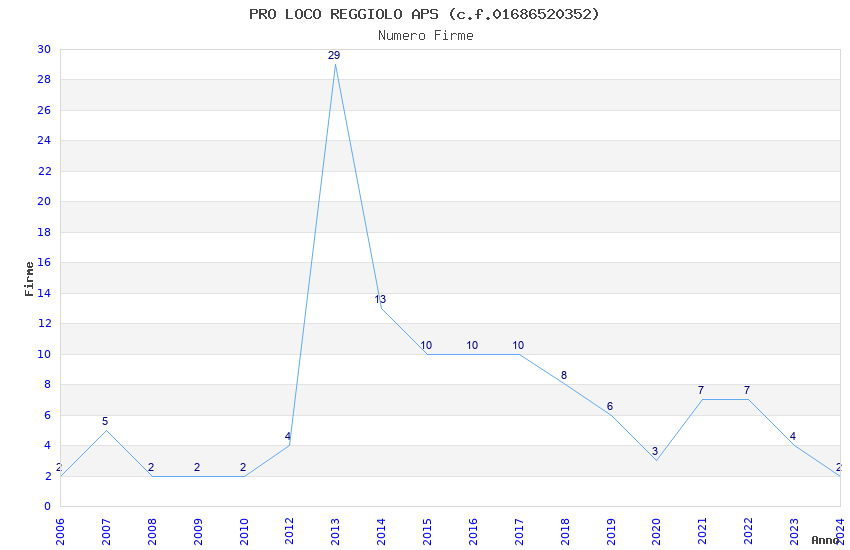The image size is (850, 550).
Task: Click y-axis value 14
Action: coord(44,293)
